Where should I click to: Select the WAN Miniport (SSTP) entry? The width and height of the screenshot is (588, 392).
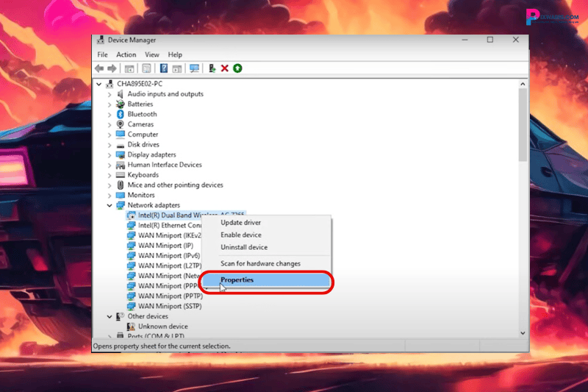click(169, 306)
